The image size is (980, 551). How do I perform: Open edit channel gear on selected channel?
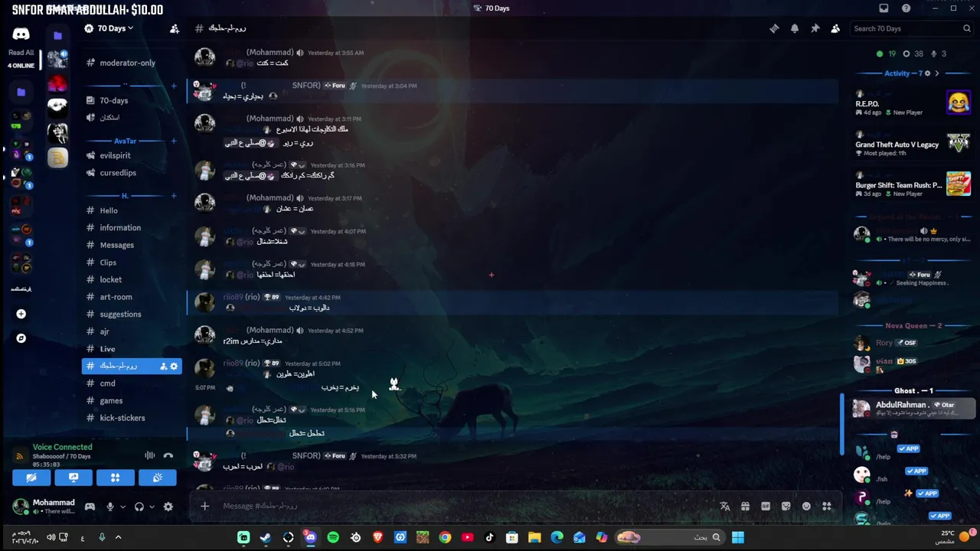174,367
